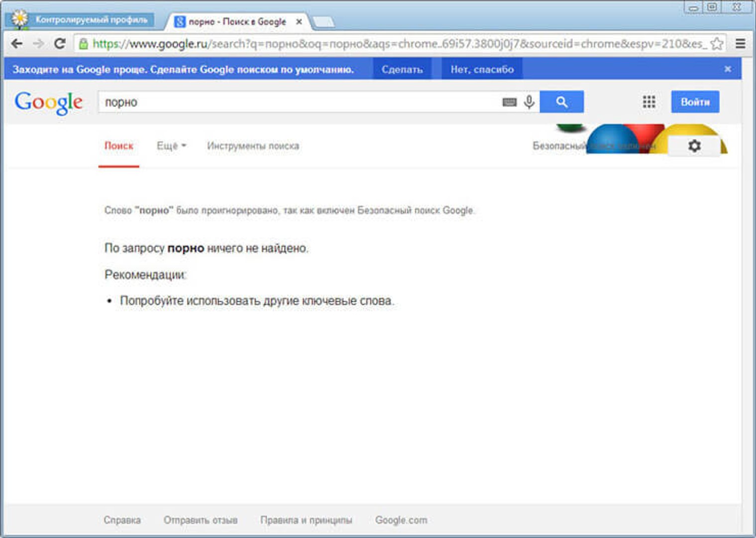The image size is (756, 538).
Task: Open the Google.com footer link
Action: pyautogui.click(x=401, y=520)
